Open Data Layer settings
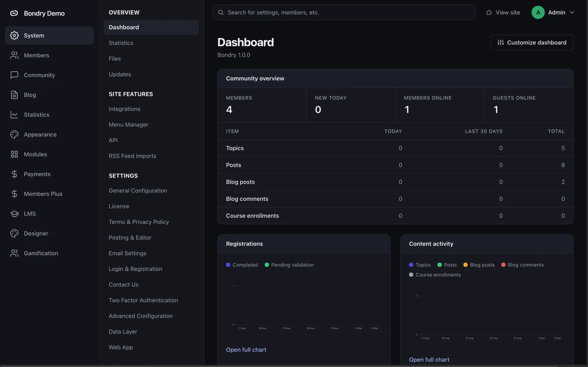 [x=123, y=332]
